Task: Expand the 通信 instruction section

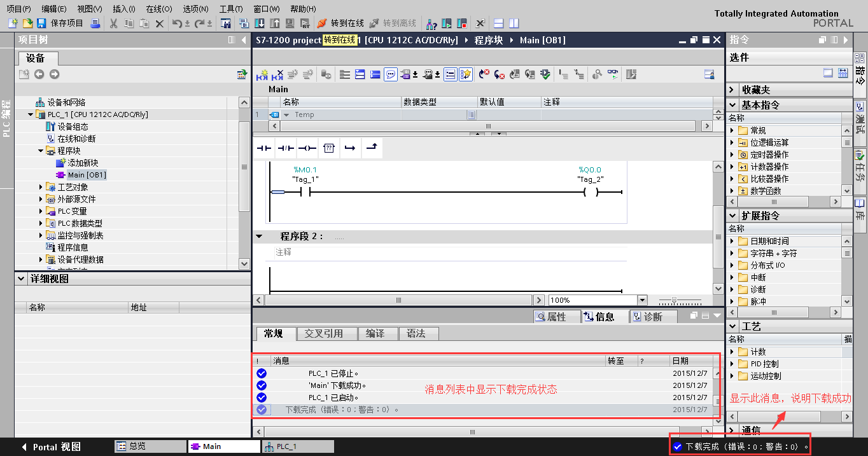Action: (732, 430)
